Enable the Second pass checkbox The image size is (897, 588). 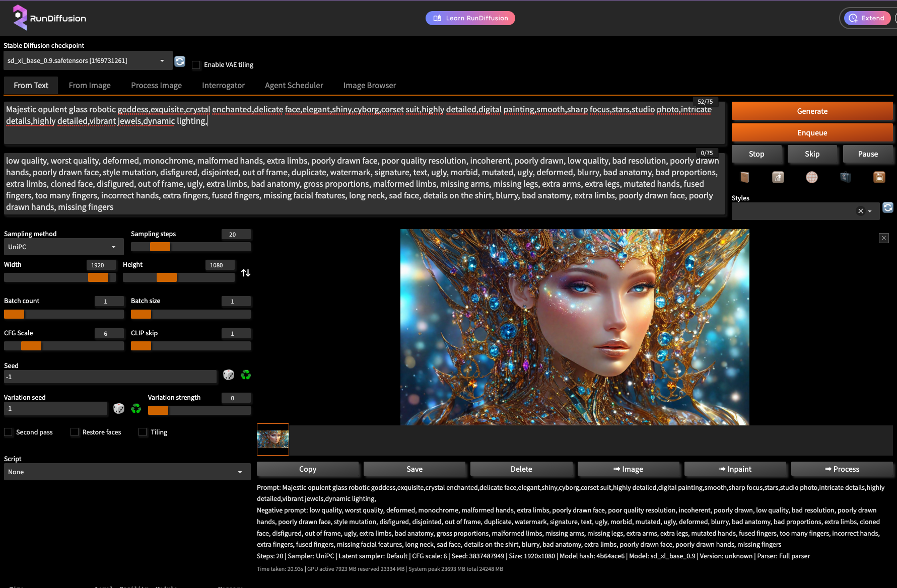point(8,432)
